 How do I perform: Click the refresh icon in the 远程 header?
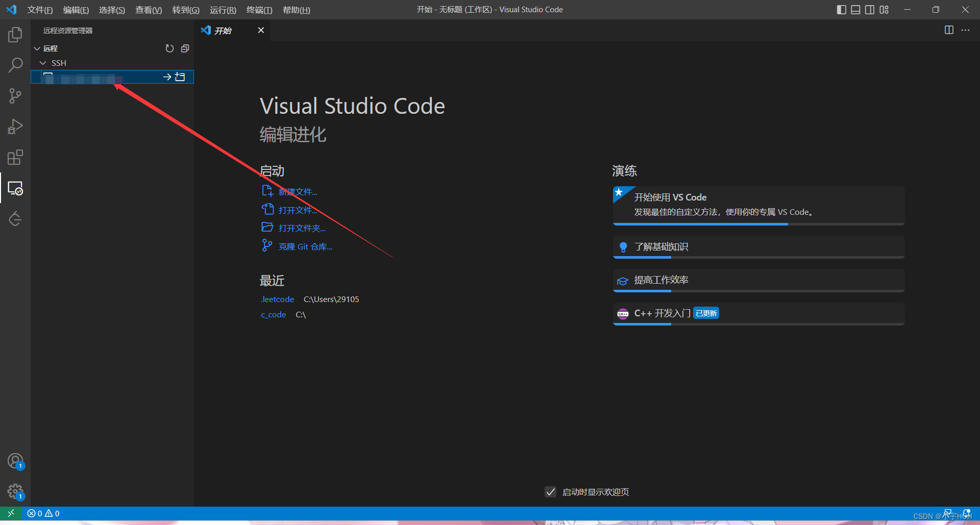tap(169, 48)
